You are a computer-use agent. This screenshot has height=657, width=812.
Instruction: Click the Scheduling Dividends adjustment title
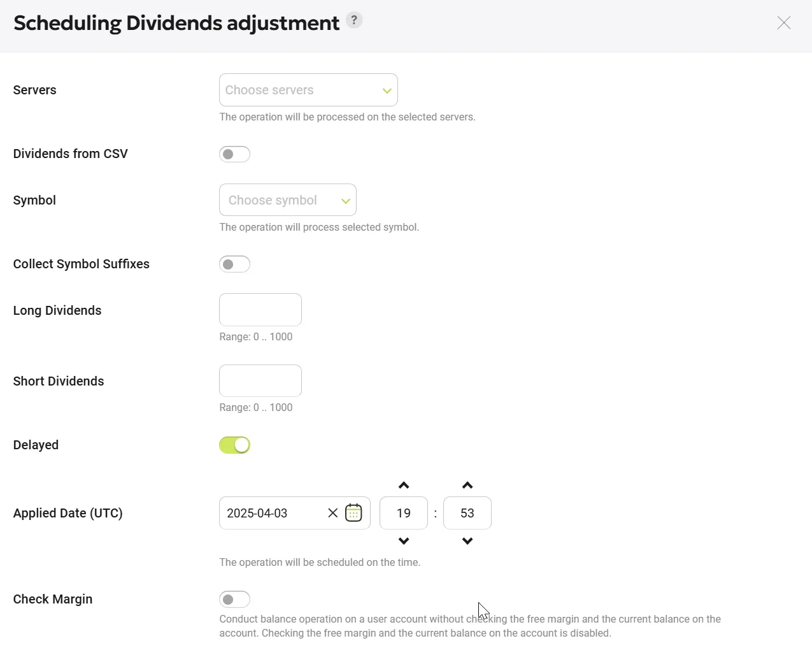pyautogui.click(x=176, y=23)
